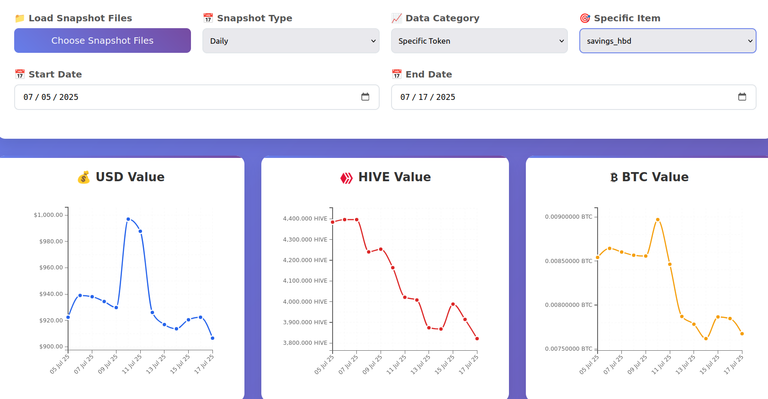Image resolution: width=768 pixels, height=399 pixels.
Task: Click the first data point on USD chart
Action: 68,317
